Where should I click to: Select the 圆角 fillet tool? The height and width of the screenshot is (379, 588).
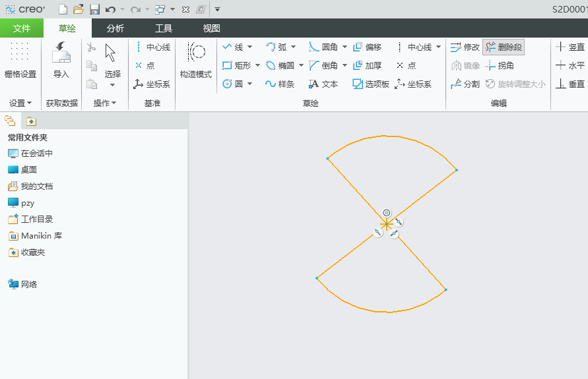pyautogui.click(x=323, y=47)
